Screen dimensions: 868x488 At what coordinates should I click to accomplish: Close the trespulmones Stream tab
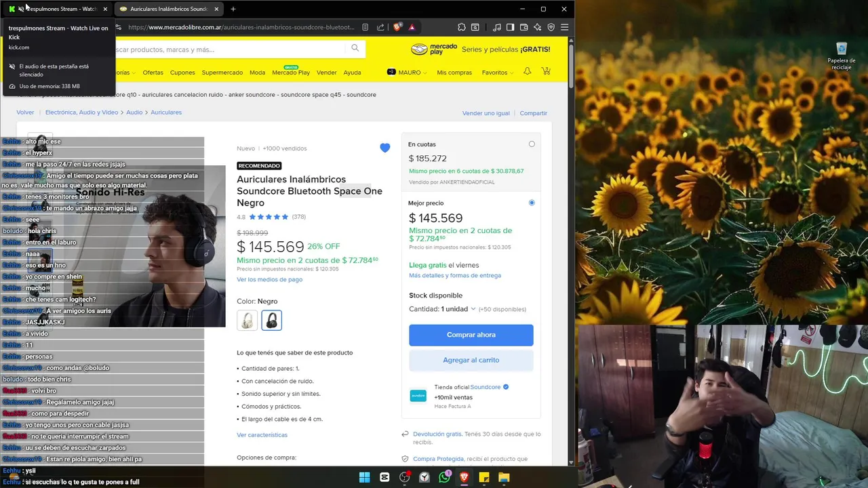pos(105,9)
